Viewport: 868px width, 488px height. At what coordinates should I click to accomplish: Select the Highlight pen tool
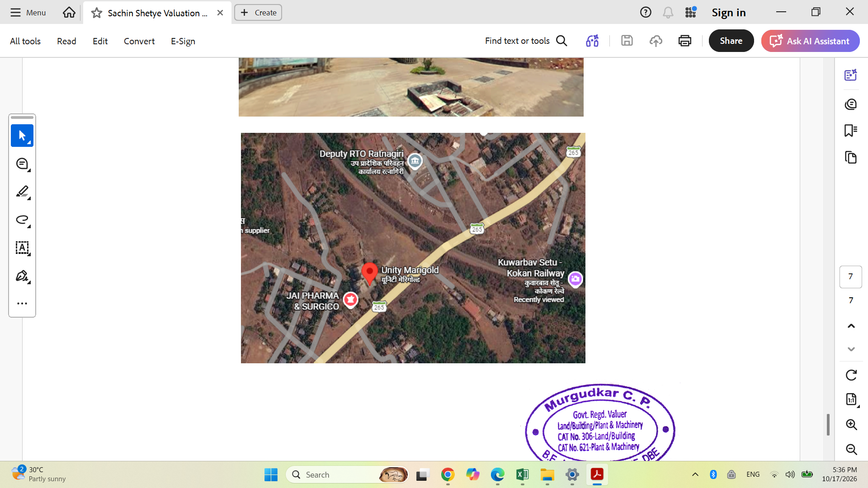pos(22,192)
